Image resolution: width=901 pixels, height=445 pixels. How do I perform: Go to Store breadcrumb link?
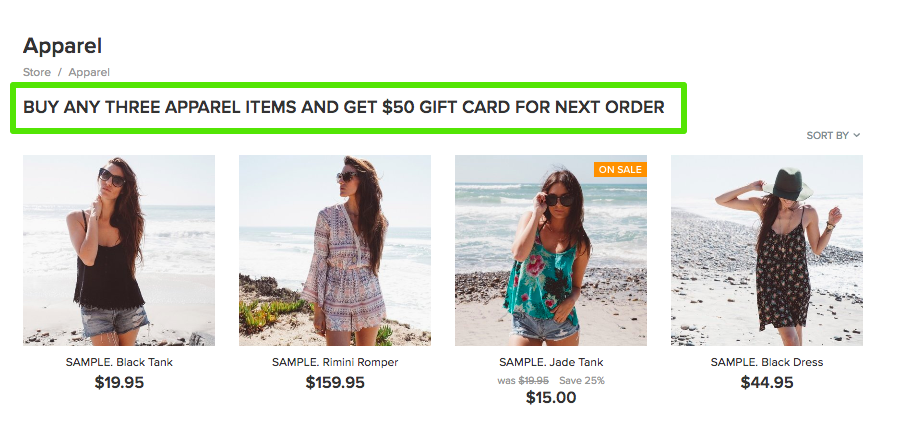tap(37, 72)
